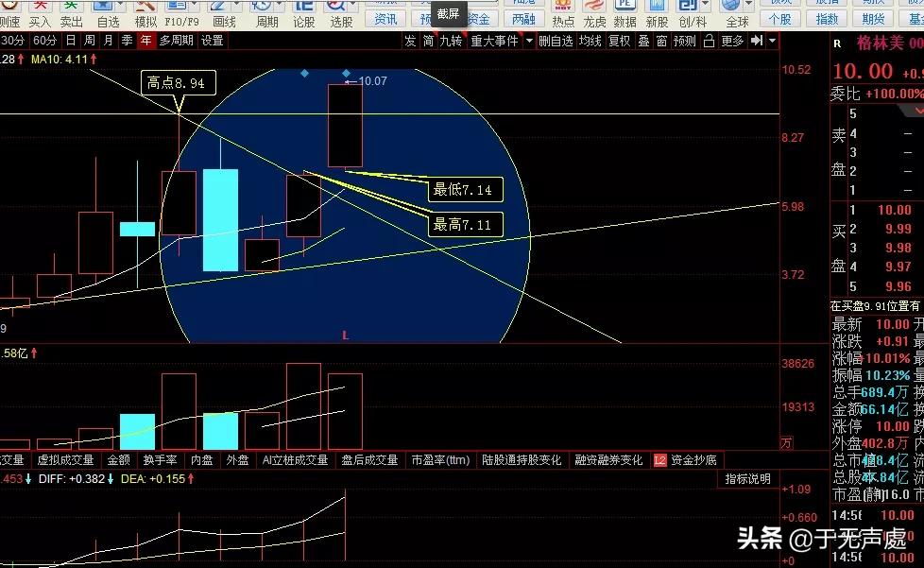Select the 换手率 indicator tab
Image resolution: width=924 pixels, height=568 pixels.
pyautogui.click(x=160, y=460)
